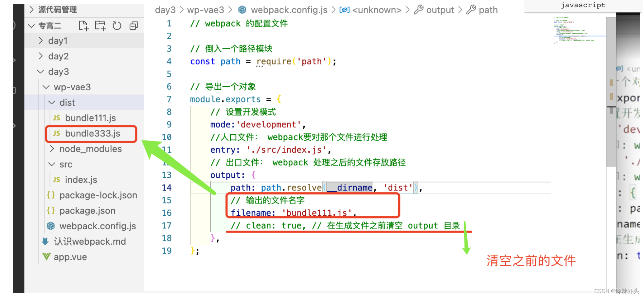Viewport: 644px width, 297px height.
Task: Expand the node_modules folder chevron
Action: tap(52, 149)
